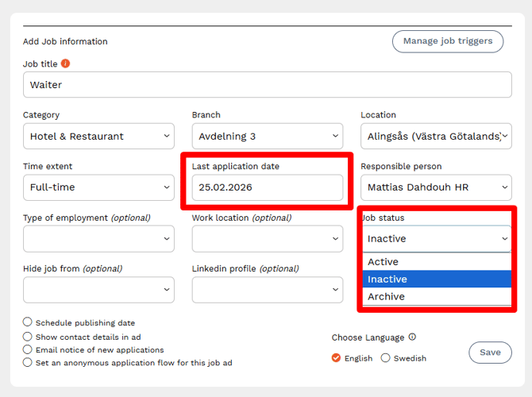Viewport: 532px width, 397px height.
Task: Open the Type of employment dropdown
Action: tap(98, 239)
